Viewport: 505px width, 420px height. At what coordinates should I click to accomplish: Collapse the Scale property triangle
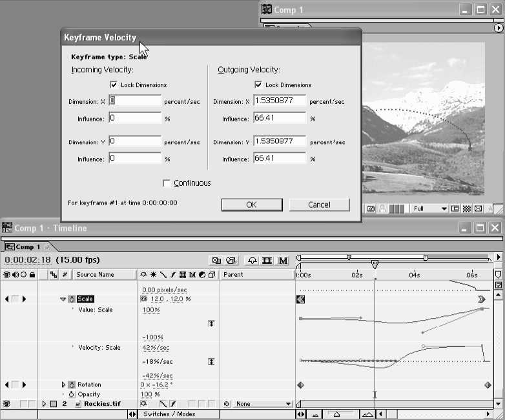[x=63, y=299]
